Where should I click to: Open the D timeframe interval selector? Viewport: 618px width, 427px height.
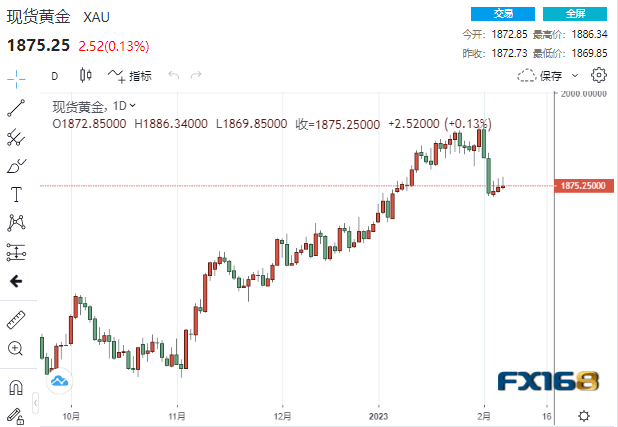(x=54, y=75)
